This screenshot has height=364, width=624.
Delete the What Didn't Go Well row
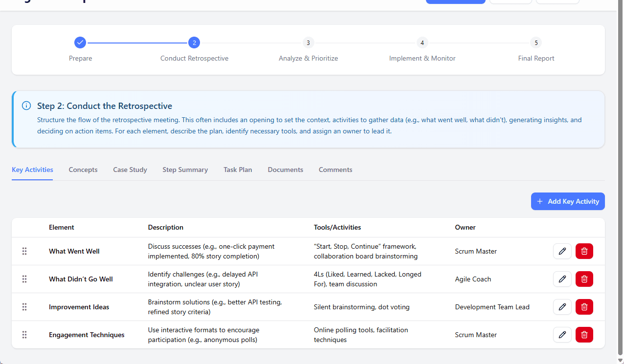click(584, 279)
